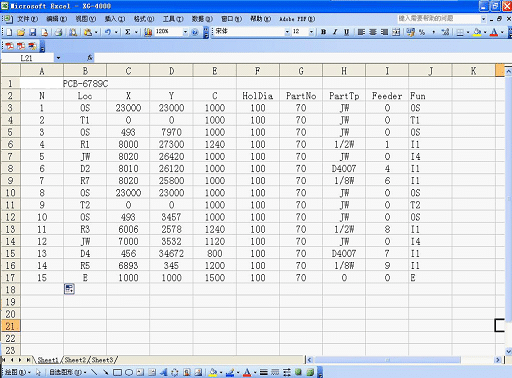Screen dimensions: 512x378
Task: Select row 10 header
Action: 10,193
